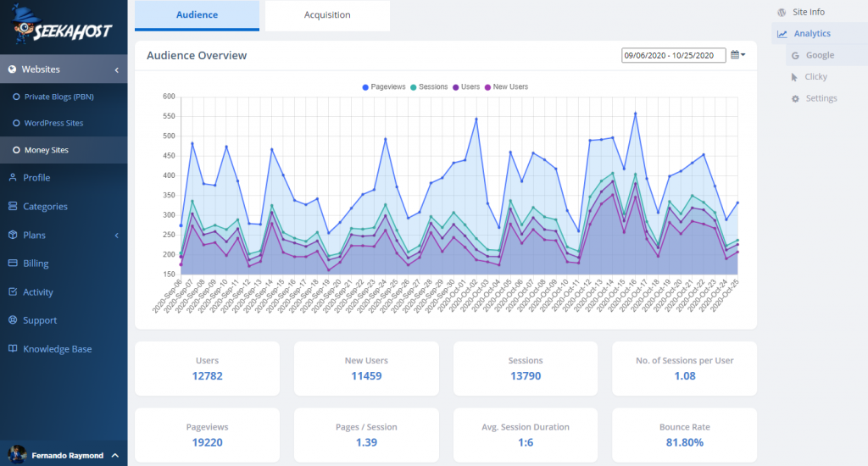
Task: Click the Fernando Raymond username
Action: [x=68, y=456]
